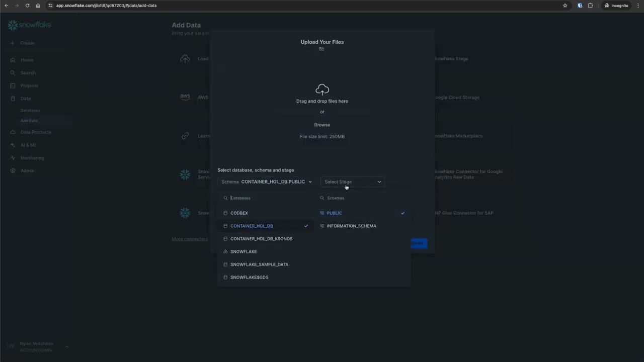This screenshot has width=644, height=362.
Task: Click the Schemas search field
Action: [362, 198]
